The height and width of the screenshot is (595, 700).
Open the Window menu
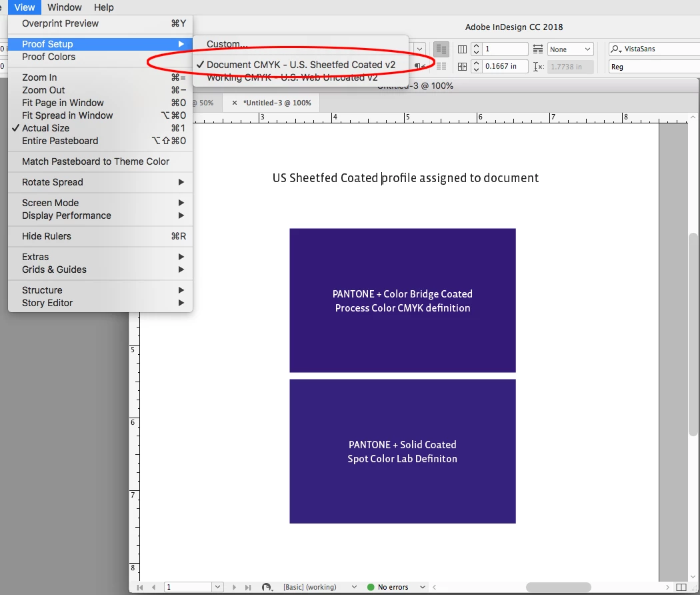(64, 7)
